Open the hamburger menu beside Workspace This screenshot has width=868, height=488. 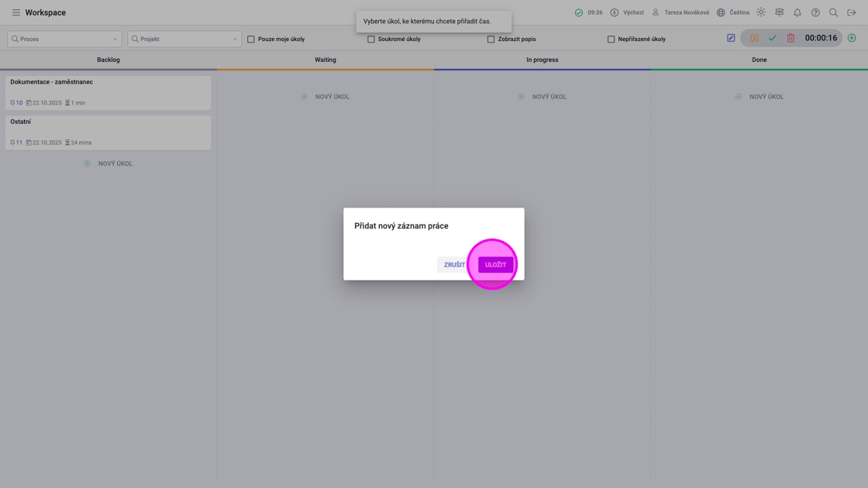[x=16, y=12]
